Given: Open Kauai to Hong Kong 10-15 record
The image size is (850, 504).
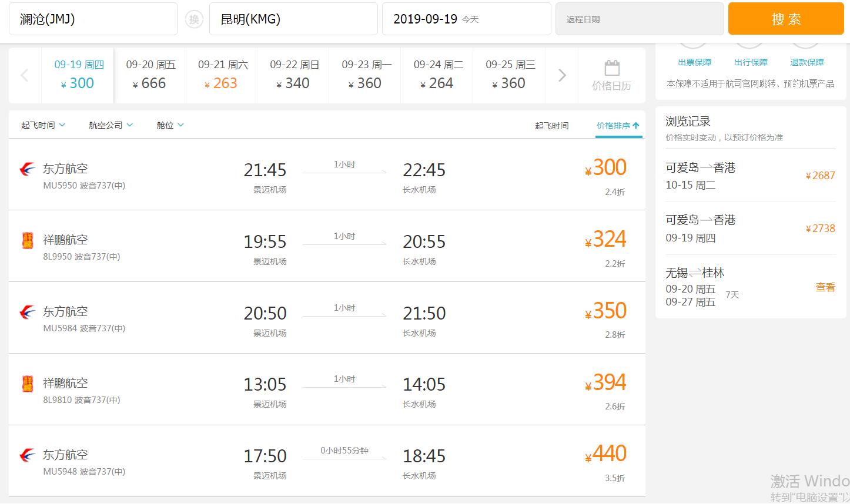Looking at the screenshot, I should coord(751,176).
